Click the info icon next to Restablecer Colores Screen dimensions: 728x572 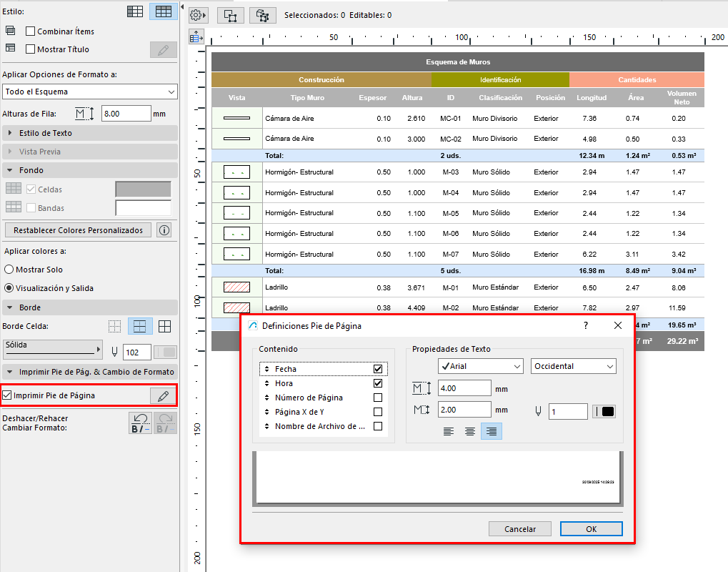(x=164, y=230)
